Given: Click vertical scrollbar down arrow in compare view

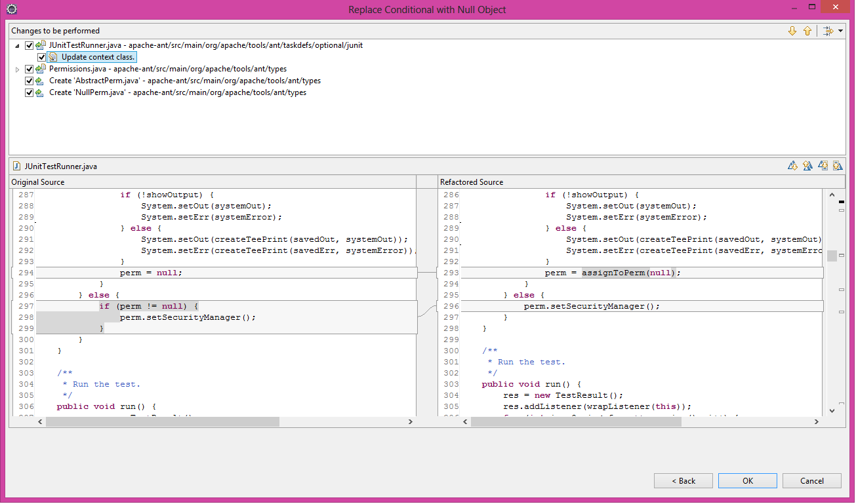Looking at the screenshot, I should 832,410.
